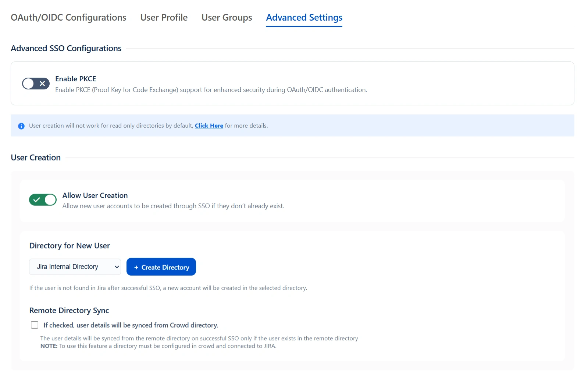Open the User Profile tab
The width and height of the screenshot is (588, 382).
164,18
